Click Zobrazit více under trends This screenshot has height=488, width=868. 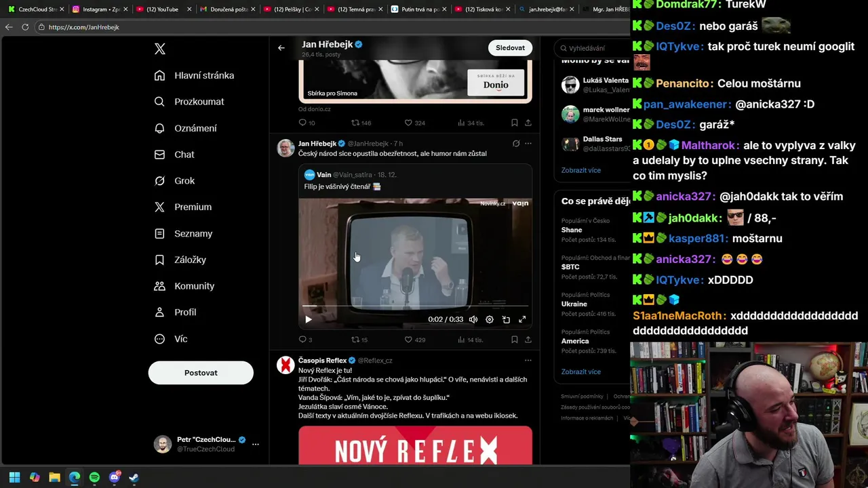(x=581, y=371)
